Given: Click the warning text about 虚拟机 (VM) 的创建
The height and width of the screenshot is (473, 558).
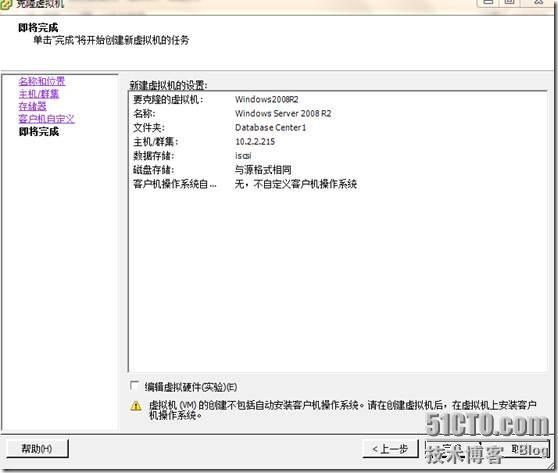Looking at the screenshot, I should (x=342, y=410).
